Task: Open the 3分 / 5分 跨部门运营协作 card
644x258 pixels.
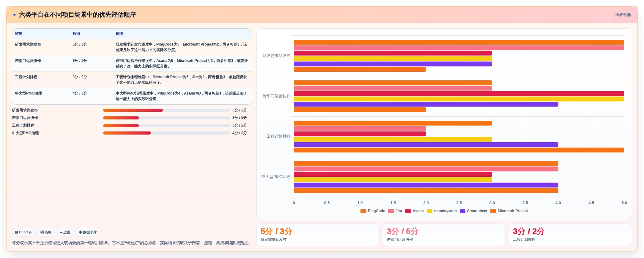Action: tap(444, 235)
